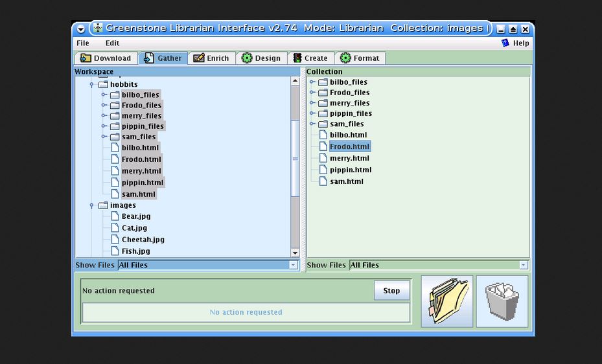Click bilbo.html file icon in Workspace
This screenshot has width=602, height=364.
(115, 148)
